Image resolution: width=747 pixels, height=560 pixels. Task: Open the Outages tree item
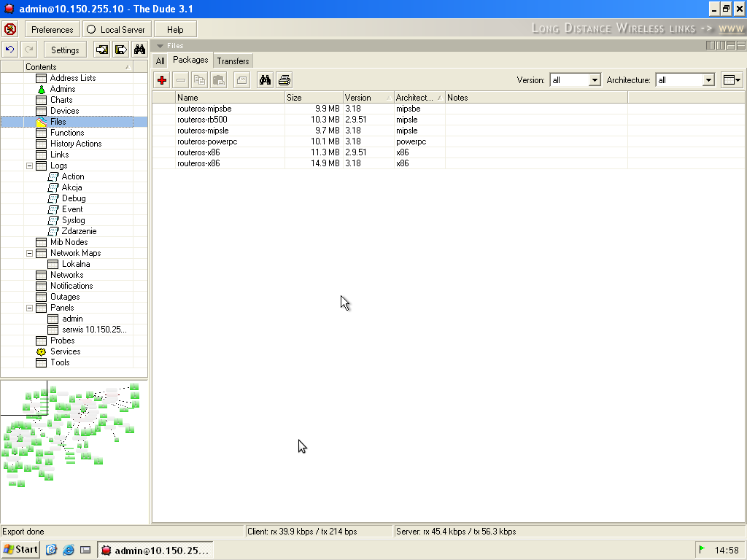[x=58, y=297]
